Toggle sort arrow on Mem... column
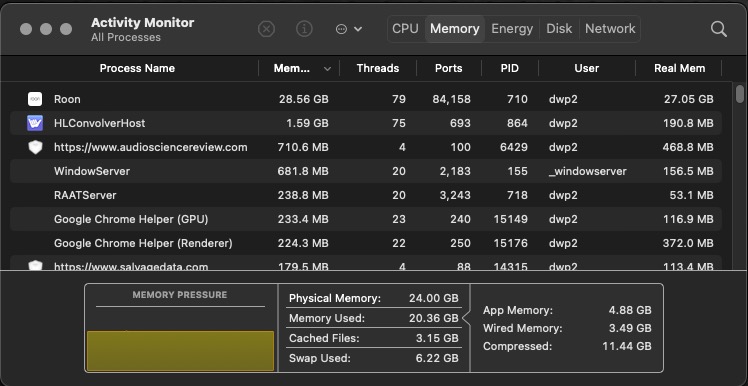Viewport: 748px width, 386px height. pyautogui.click(x=327, y=69)
